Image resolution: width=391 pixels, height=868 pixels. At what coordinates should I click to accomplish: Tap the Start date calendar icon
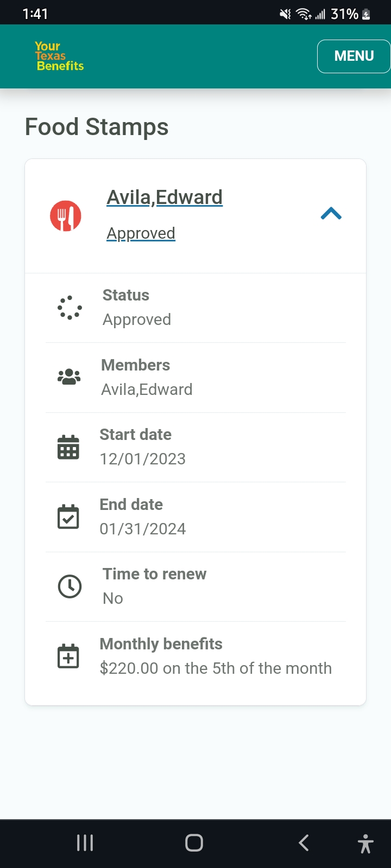click(x=68, y=447)
